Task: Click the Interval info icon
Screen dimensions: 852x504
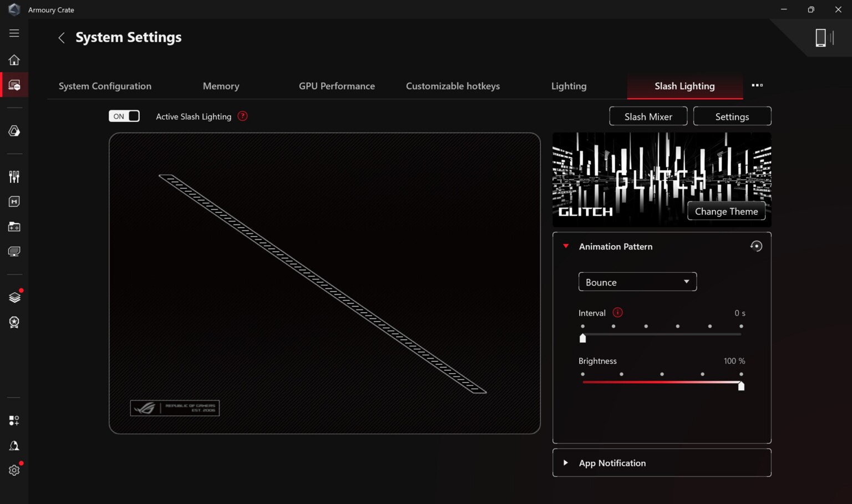Action: tap(617, 313)
